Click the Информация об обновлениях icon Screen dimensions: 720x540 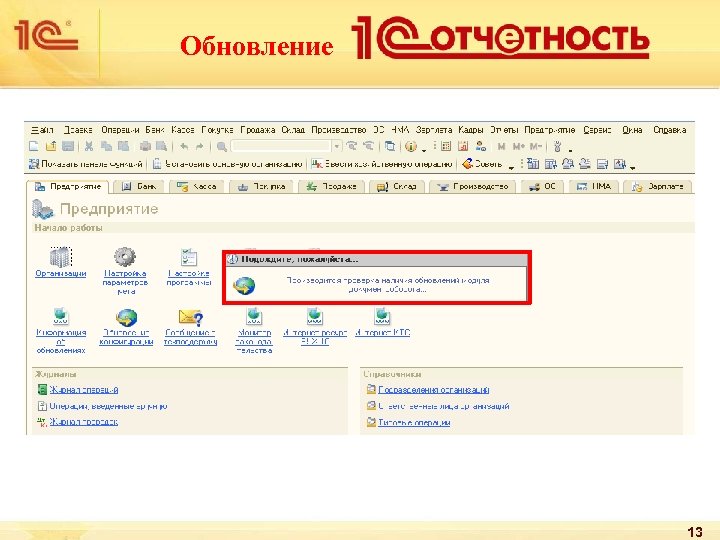coord(61,316)
